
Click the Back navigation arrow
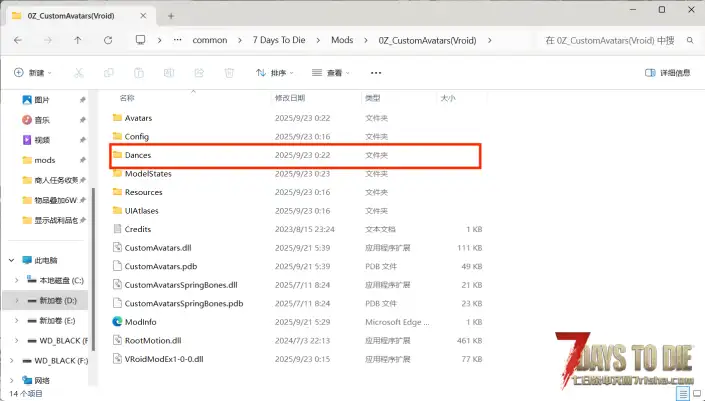[19, 40]
